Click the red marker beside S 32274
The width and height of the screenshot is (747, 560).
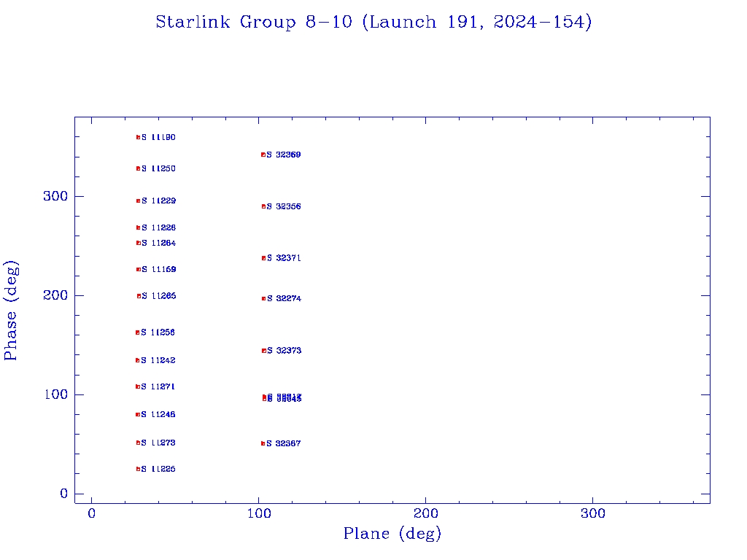[263, 299]
